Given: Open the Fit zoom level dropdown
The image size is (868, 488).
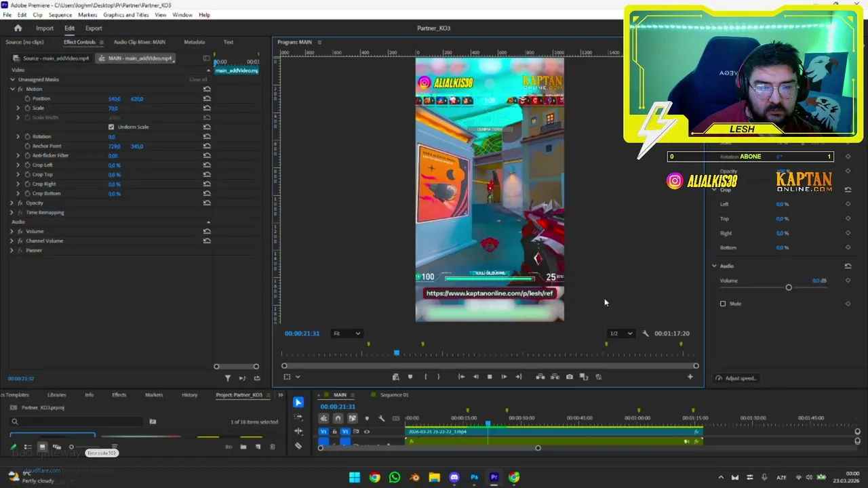Looking at the screenshot, I should click(x=347, y=333).
